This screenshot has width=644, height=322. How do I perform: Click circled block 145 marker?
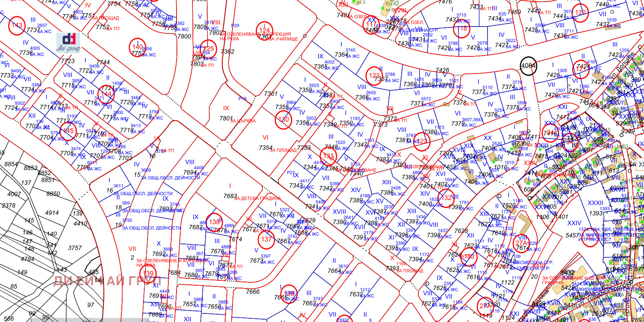click(68, 131)
